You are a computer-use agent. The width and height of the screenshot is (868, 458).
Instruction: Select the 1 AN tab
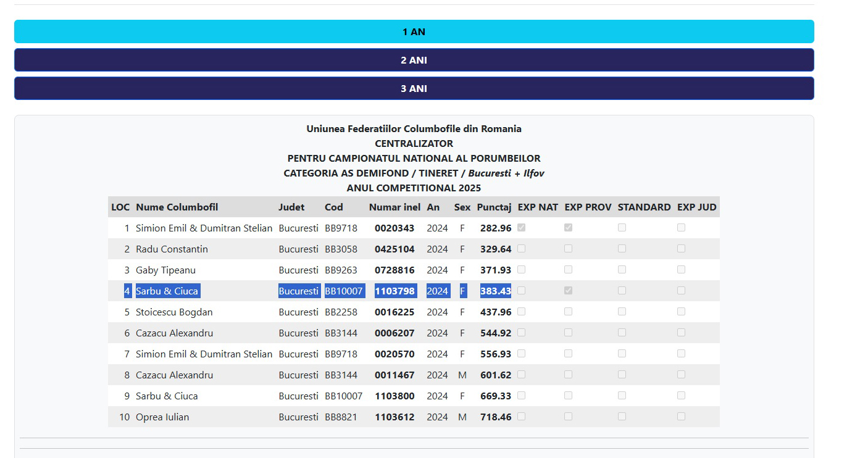(414, 31)
